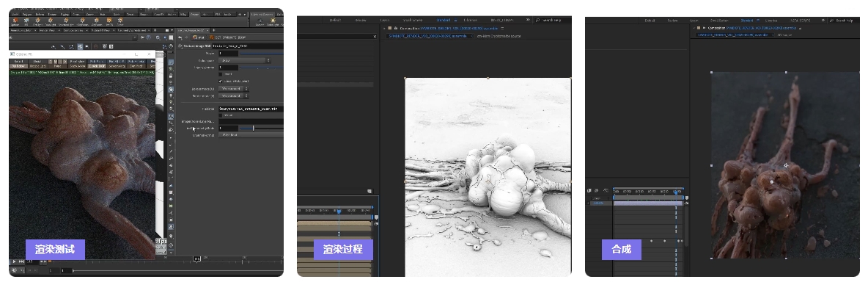Click the Play button in Houdini playbar
Image resolution: width=868 pixels, height=282 pixels.
tap(15, 261)
